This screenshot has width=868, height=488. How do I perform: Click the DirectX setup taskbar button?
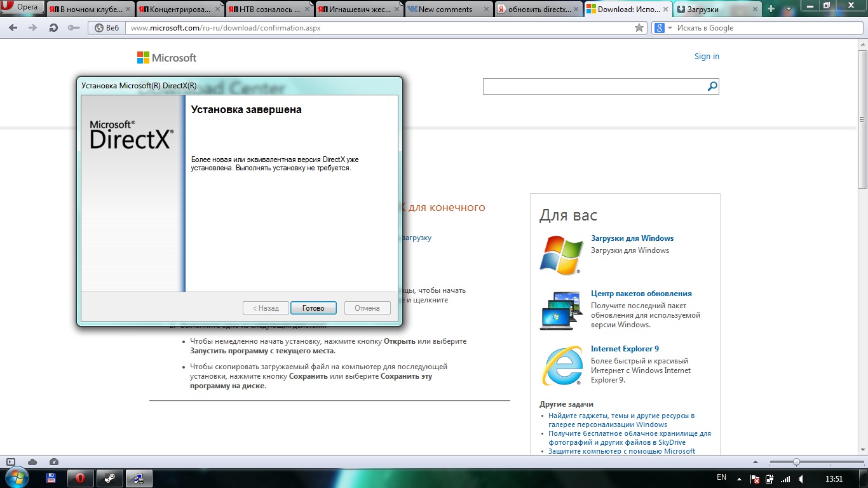coord(139,478)
